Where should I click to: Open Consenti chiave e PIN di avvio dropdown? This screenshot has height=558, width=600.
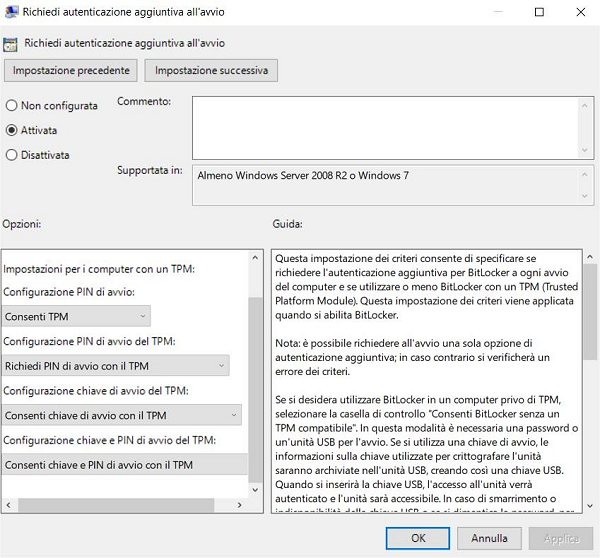point(124,464)
